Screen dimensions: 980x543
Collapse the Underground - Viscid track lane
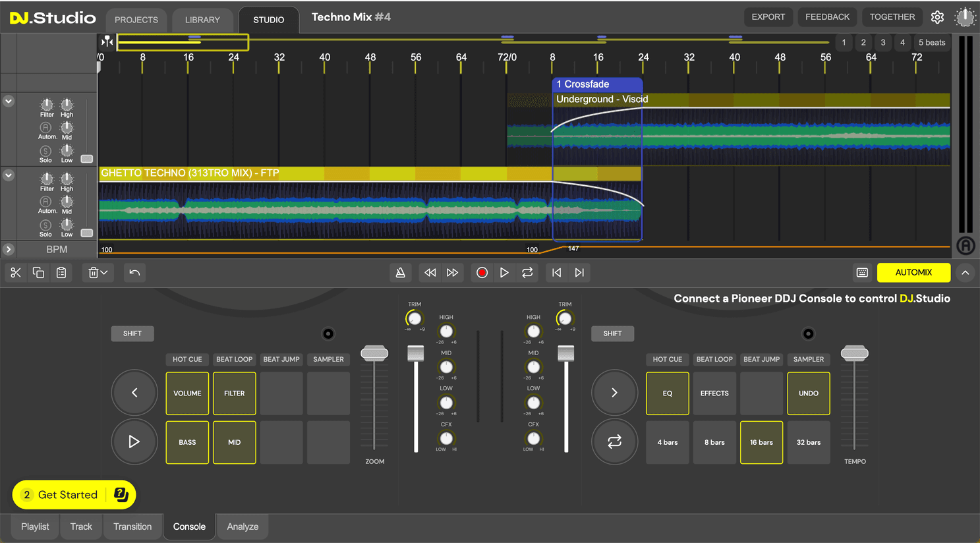[9, 101]
